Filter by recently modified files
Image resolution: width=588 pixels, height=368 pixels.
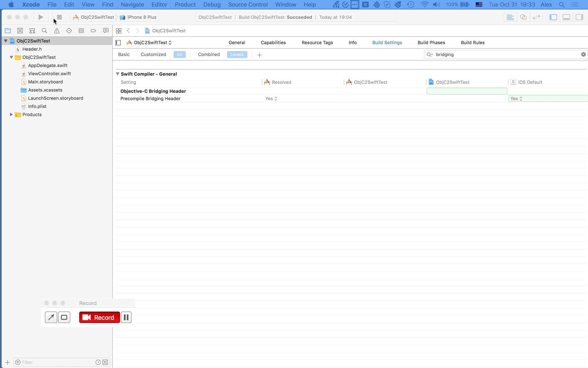click(x=98, y=362)
